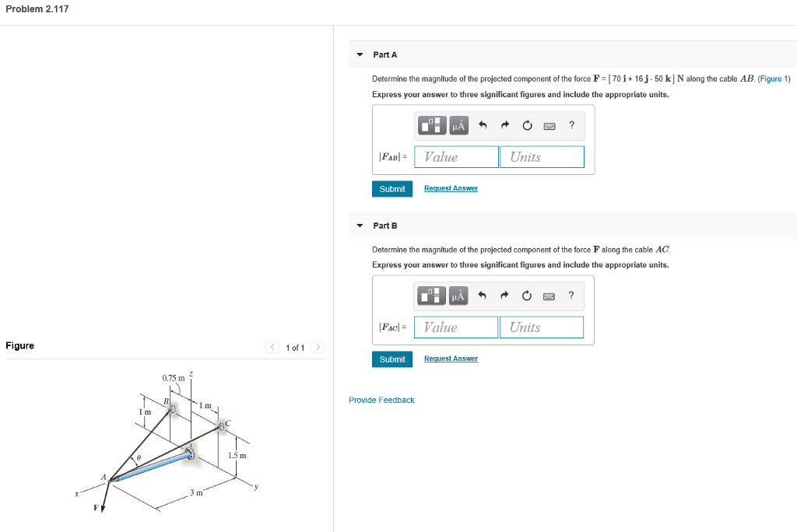
Task: Collapse the Part B section
Action: click(x=360, y=225)
